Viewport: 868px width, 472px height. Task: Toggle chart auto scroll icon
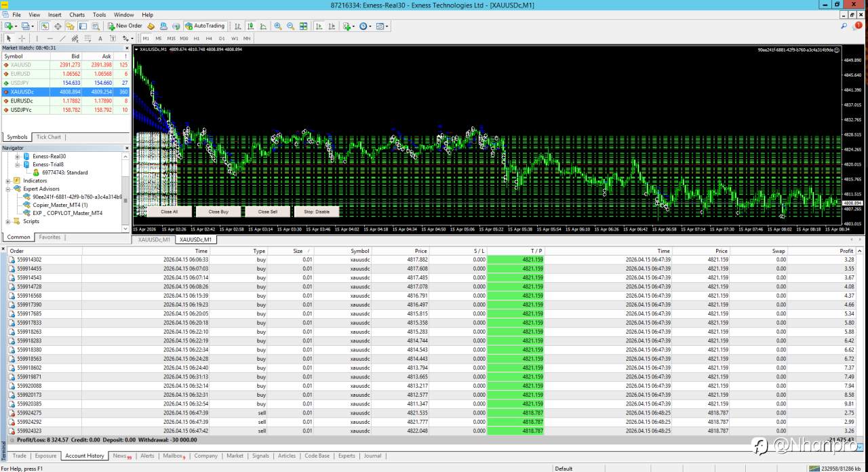(319, 26)
